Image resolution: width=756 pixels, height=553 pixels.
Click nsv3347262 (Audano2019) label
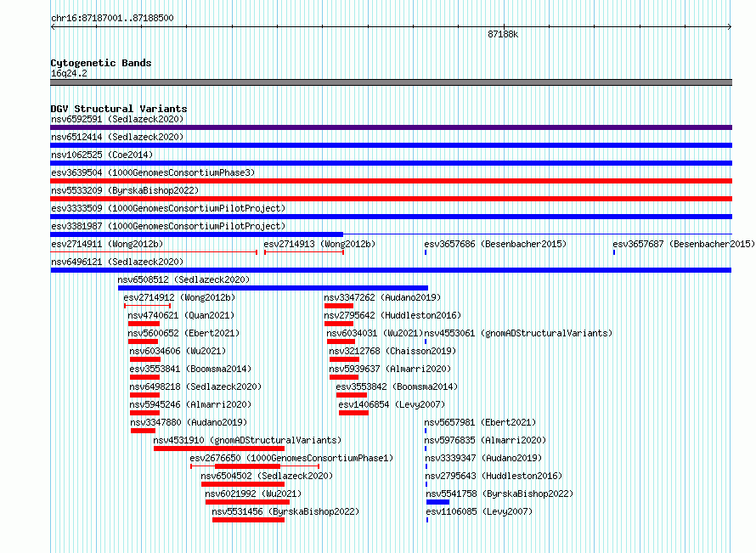click(x=382, y=297)
